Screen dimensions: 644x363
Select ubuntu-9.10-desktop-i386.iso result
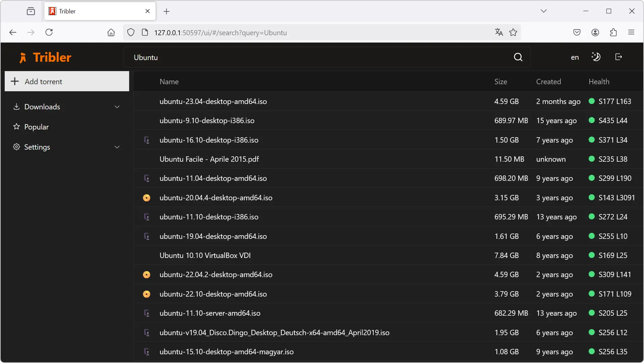(388, 120)
